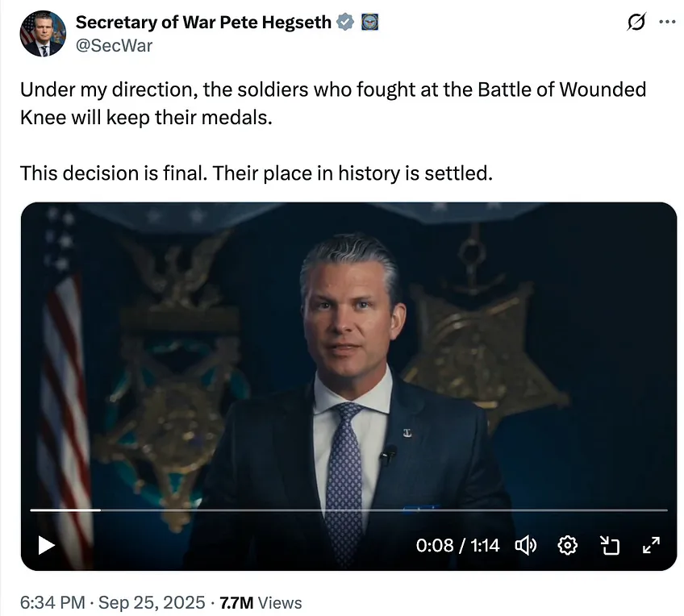Open the three-dot More options menu

(666, 23)
